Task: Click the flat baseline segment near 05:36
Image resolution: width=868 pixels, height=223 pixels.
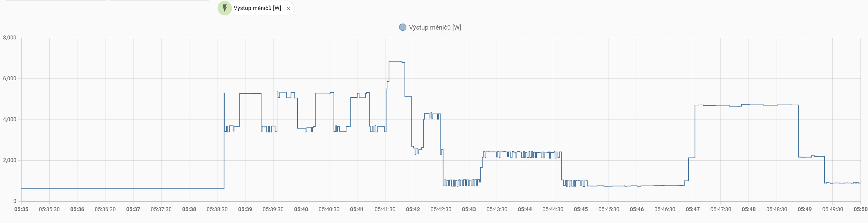Action: [77, 189]
